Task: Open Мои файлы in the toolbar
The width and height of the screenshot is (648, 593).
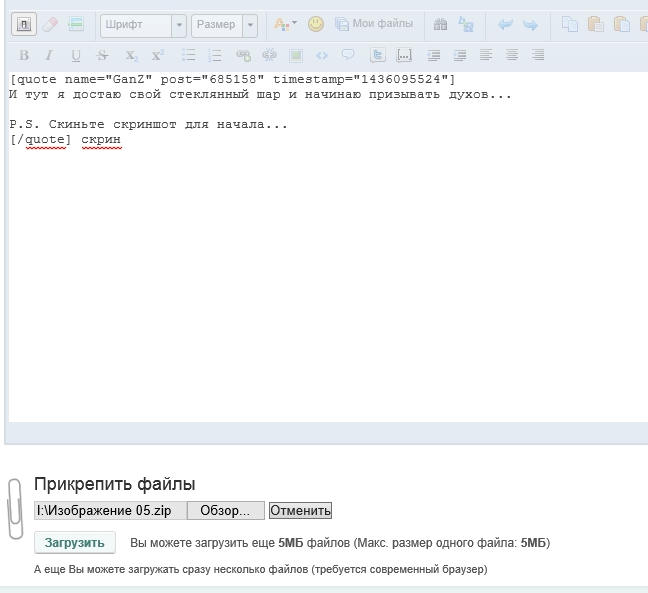Action: click(x=374, y=24)
